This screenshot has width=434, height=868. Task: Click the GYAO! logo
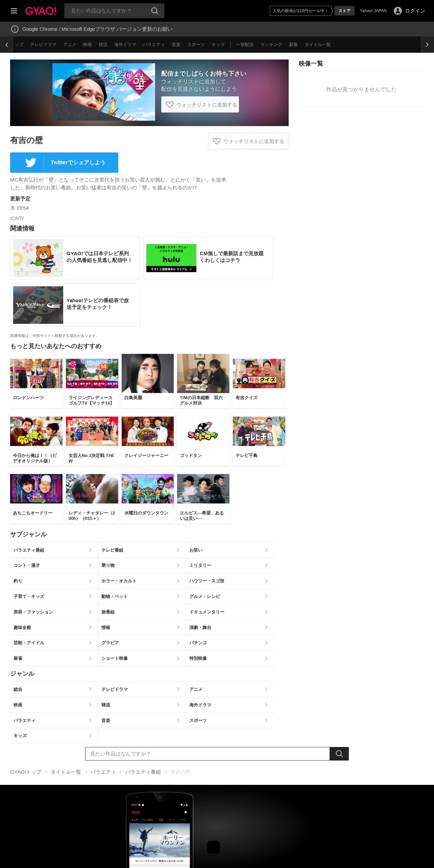click(x=41, y=11)
